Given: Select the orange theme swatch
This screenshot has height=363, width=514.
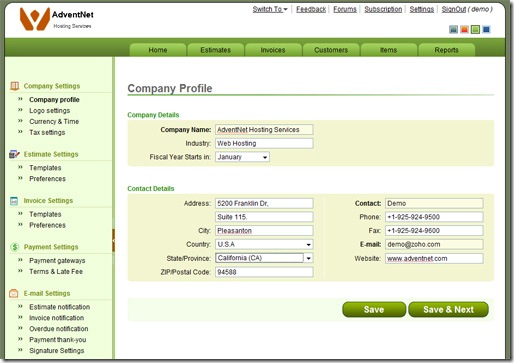Looking at the screenshot, I should pos(464,29).
